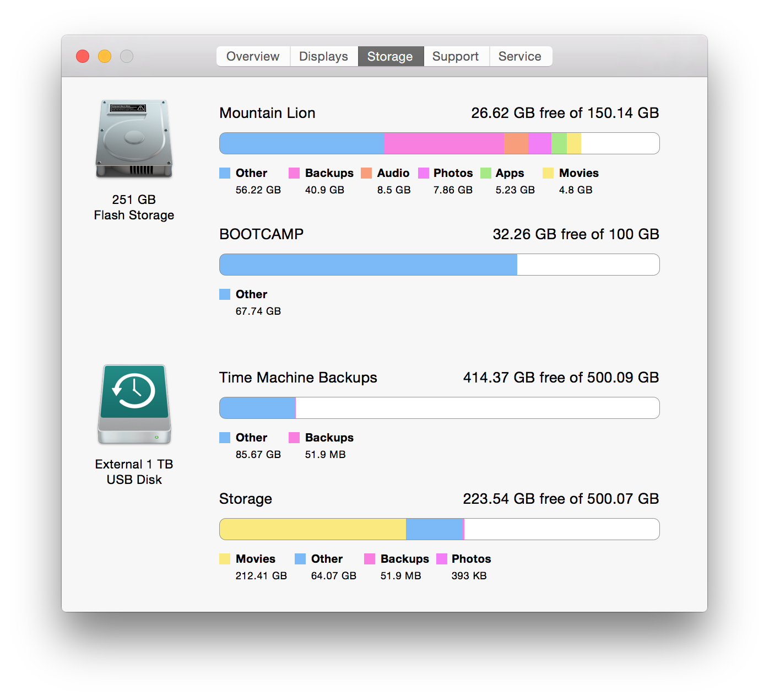The image size is (769, 700).
Task: Click the Storage volume name heading
Action: pyautogui.click(x=246, y=499)
